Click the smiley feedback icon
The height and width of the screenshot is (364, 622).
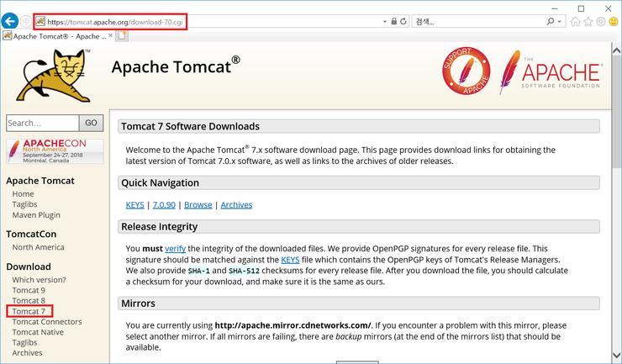614,21
